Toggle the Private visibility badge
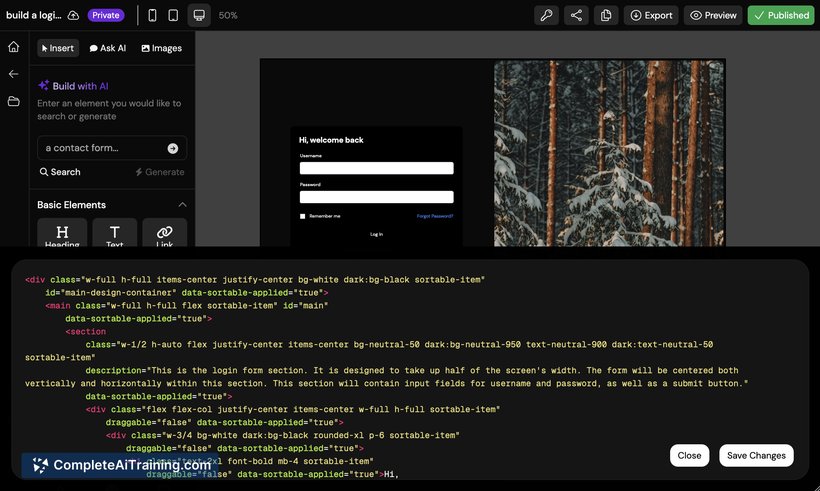Screen dimensions: 820x491 coord(106,15)
